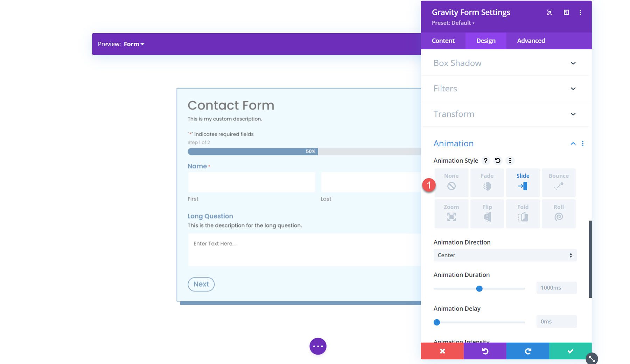Select the Flip animation style

(487, 213)
